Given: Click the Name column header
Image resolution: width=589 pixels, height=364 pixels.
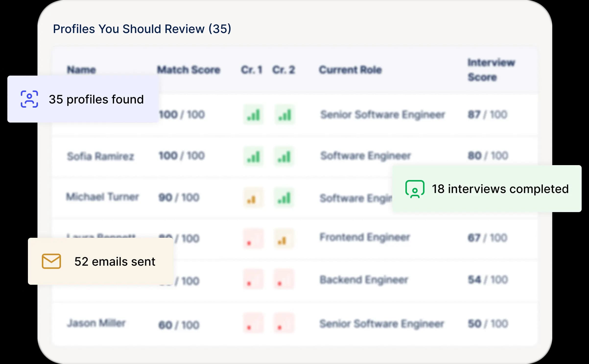Looking at the screenshot, I should (x=81, y=70).
